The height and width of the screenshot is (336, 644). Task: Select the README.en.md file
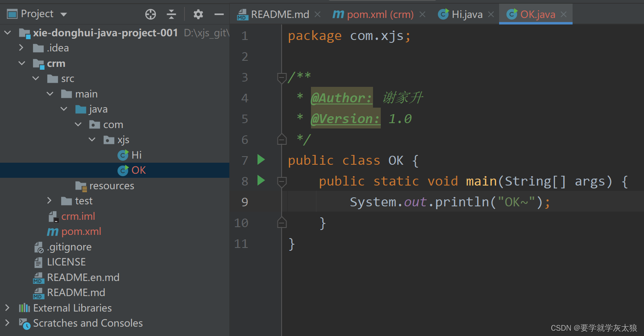pyautogui.click(x=115, y=277)
